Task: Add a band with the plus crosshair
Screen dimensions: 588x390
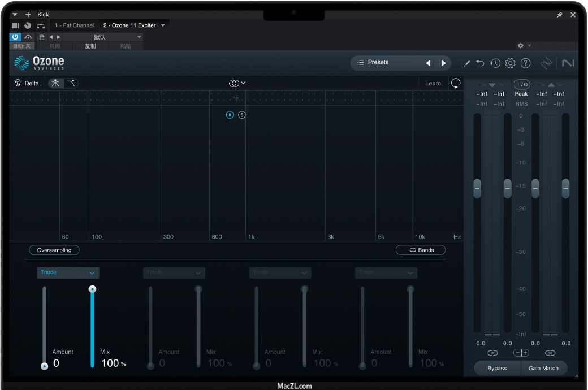Action: point(236,98)
